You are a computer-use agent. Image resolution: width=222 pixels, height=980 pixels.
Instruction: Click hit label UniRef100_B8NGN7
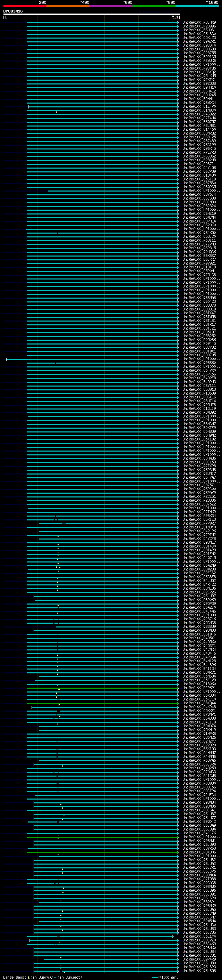(x=199, y=424)
